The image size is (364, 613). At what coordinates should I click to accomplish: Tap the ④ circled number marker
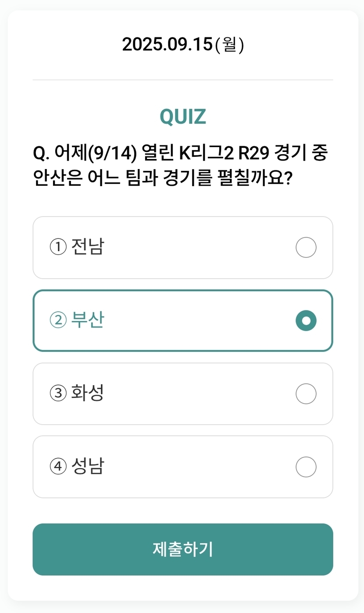click(x=58, y=466)
